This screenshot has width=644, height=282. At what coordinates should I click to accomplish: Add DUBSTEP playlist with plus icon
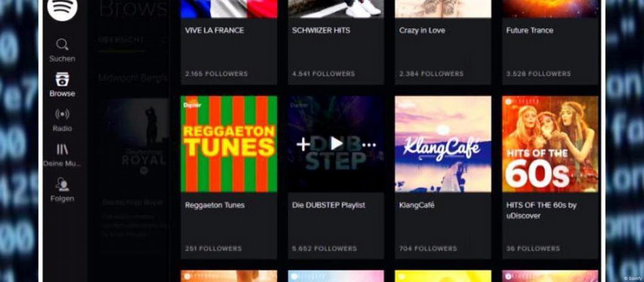303,145
